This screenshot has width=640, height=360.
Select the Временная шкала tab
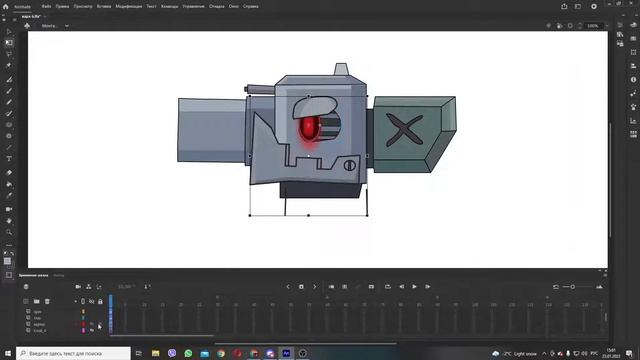(33, 276)
